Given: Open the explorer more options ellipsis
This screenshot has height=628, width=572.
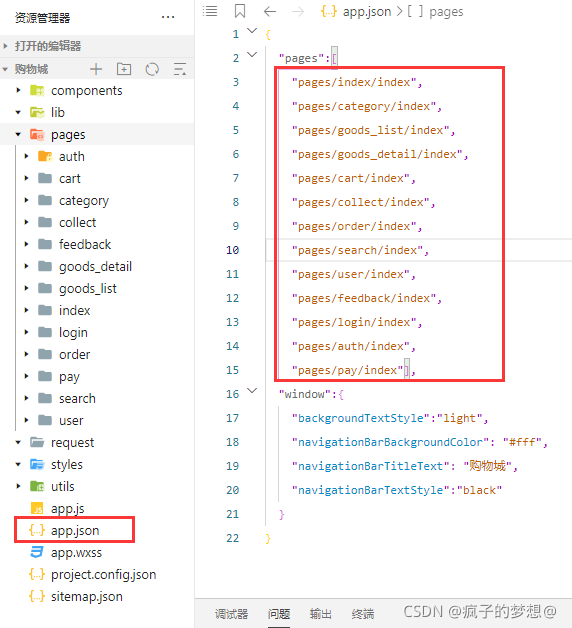Looking at the screenshot, I should (168, 17).
